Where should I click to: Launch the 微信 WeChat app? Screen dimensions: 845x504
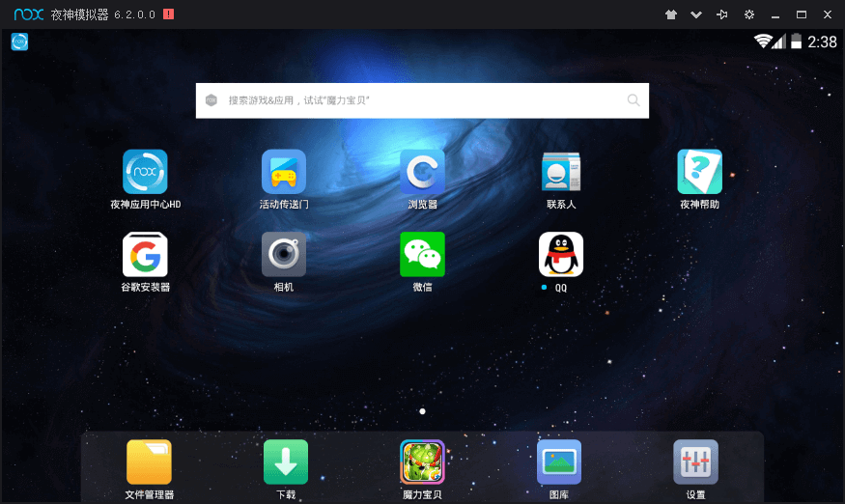tap(422, 255)
